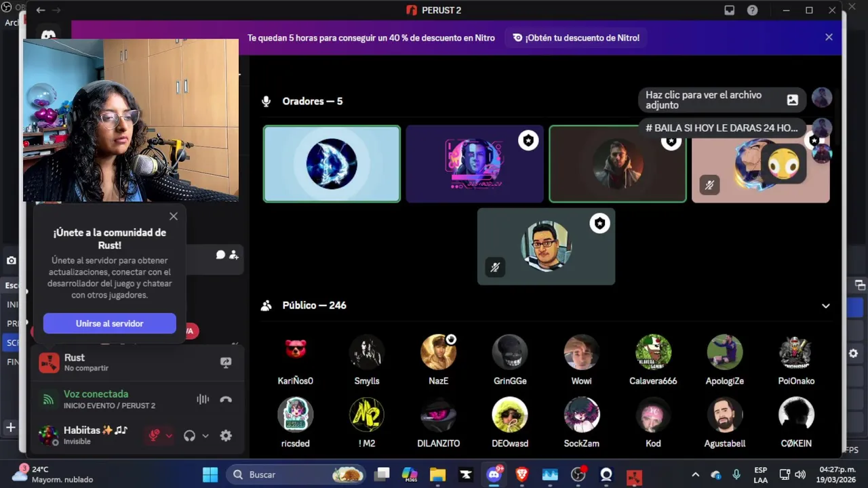Select the speaker tile with glasses cartoon avatar

point(546,246)
